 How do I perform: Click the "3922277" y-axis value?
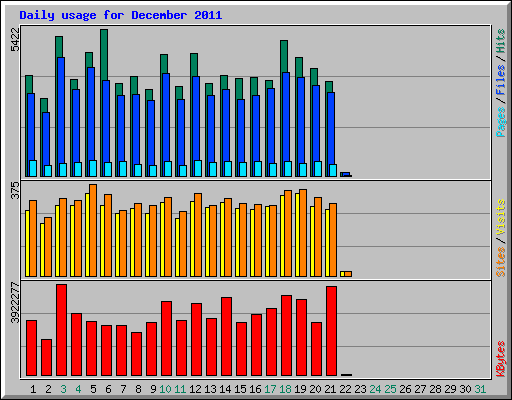[15, 303]
